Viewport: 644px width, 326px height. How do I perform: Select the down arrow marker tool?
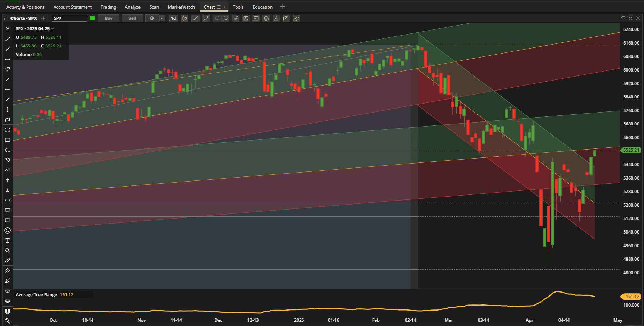[x=7, y=190]
